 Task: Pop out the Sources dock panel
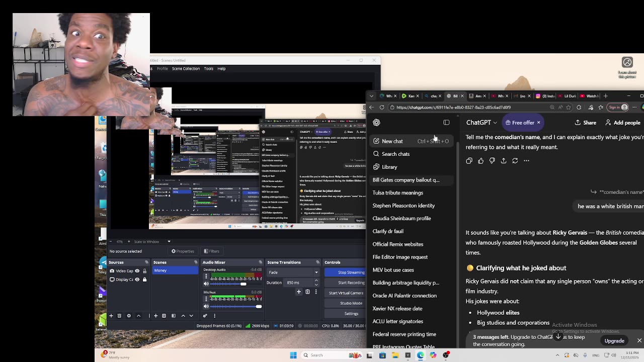pos(146,262)
